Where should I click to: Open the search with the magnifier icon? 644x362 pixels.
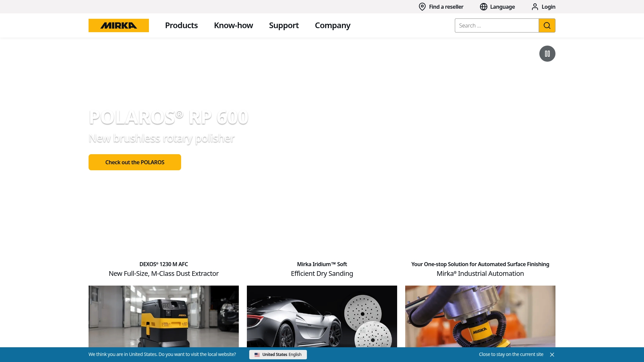(x=547, y=25)
